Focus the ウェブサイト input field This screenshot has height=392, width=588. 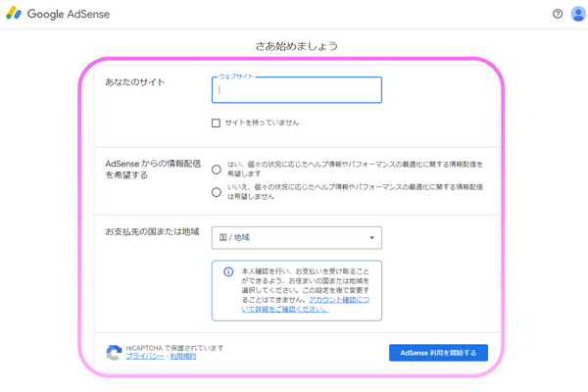[x=297, y=90]
